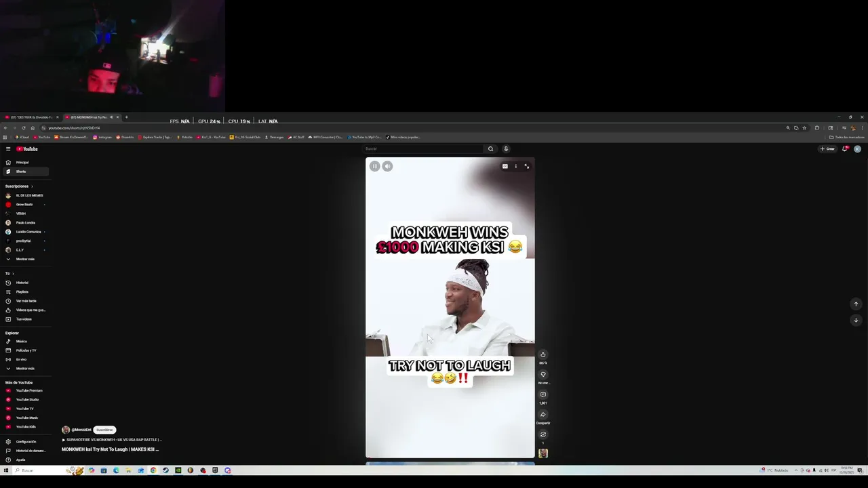Open the Remix option for this Short
868x488 pixels.
(x=542, y=434)
